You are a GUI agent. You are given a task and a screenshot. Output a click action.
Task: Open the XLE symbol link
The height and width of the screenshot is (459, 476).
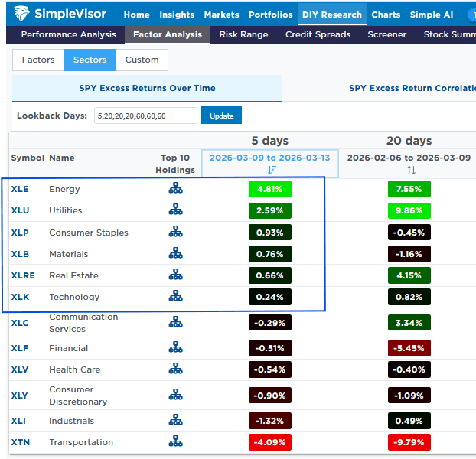tap(20, 189)
